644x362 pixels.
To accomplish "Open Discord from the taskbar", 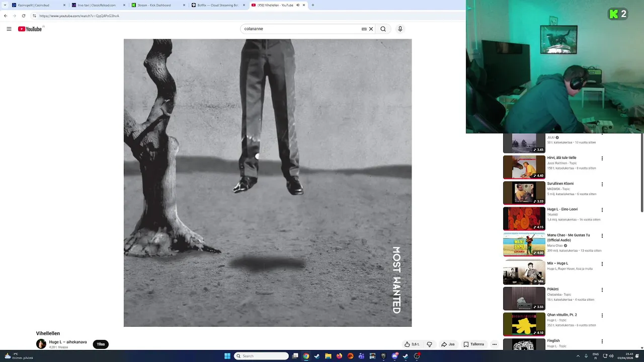I will click(x=394, y=356).
